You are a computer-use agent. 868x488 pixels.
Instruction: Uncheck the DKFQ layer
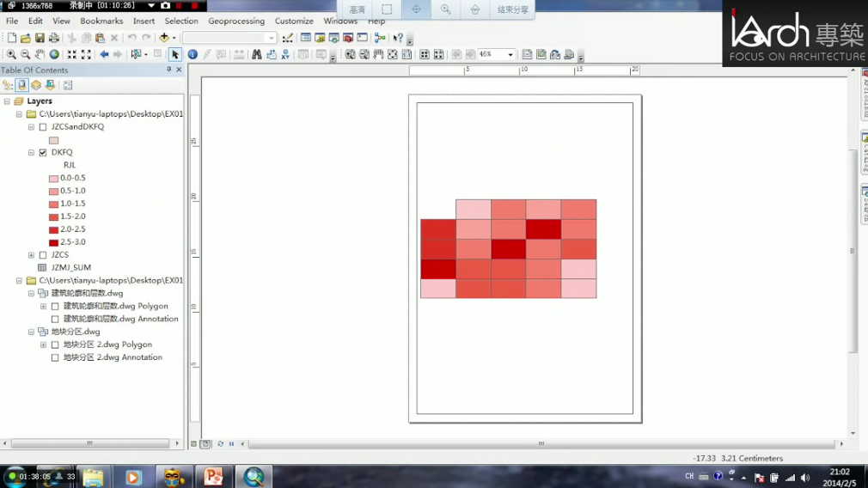pyautogui.click(x=43, y=152)
